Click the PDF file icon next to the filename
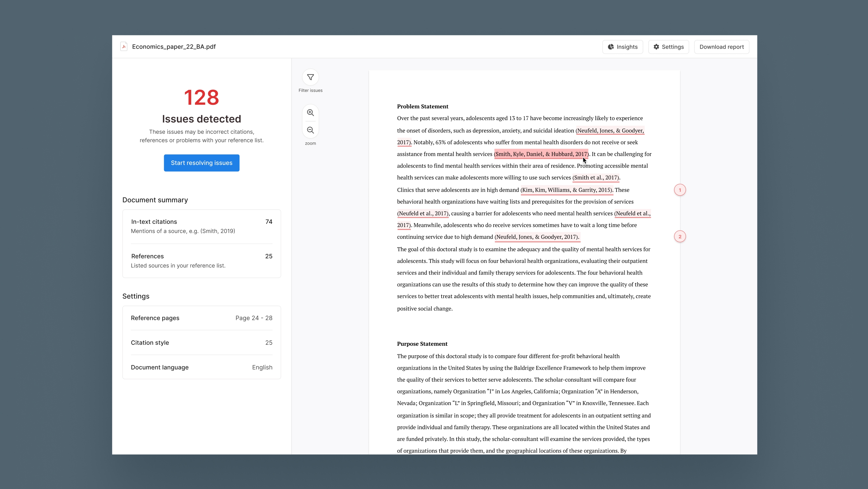 [x=124, y=47]
